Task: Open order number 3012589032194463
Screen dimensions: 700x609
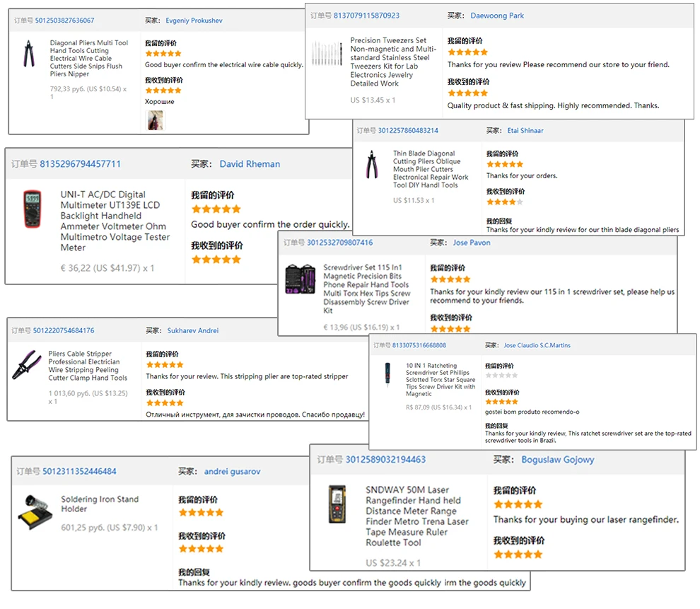Action: [385, 460]
